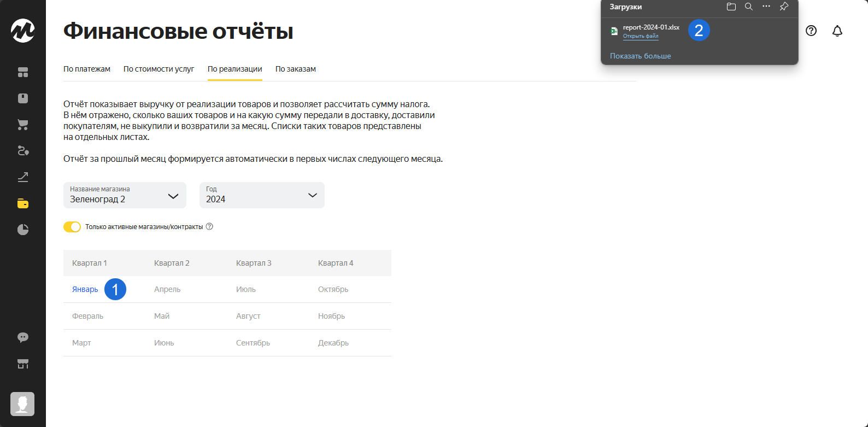Image resolution: width=868 pixels, height=427 pixels.
Task: Click the info icon beside active stores toggle
Action: tap(209, 226)
